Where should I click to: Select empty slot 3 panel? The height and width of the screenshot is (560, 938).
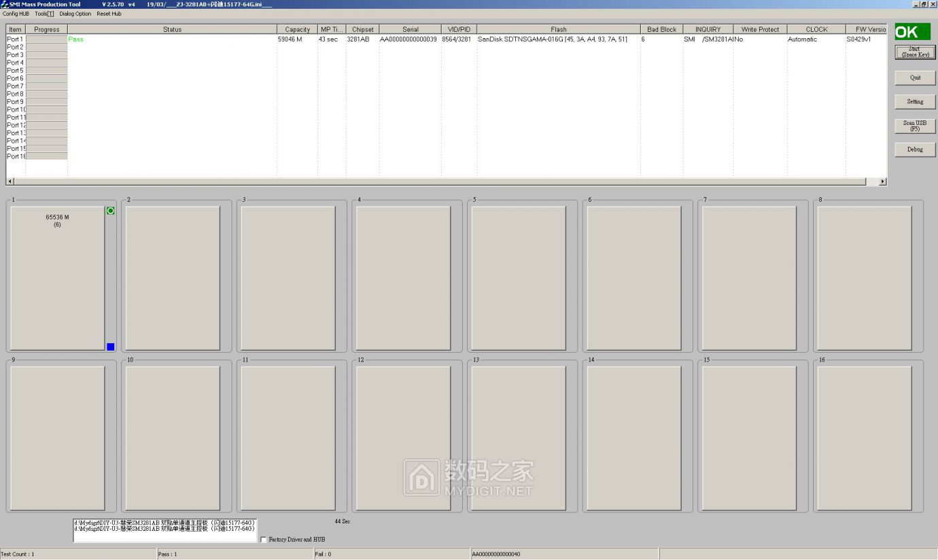pyautogui.click(x=288, y=278)
